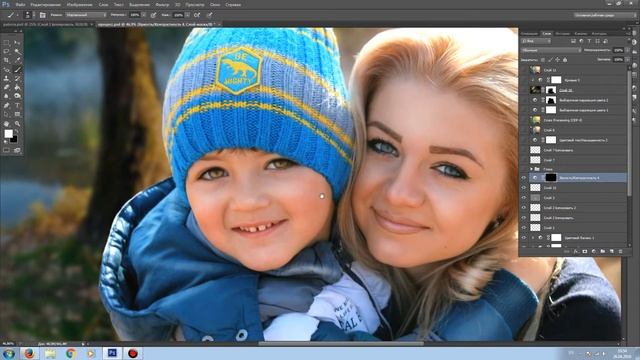The image size is (640, 360).
Task: Select the Zoom tool
Action: pos(17,123)
